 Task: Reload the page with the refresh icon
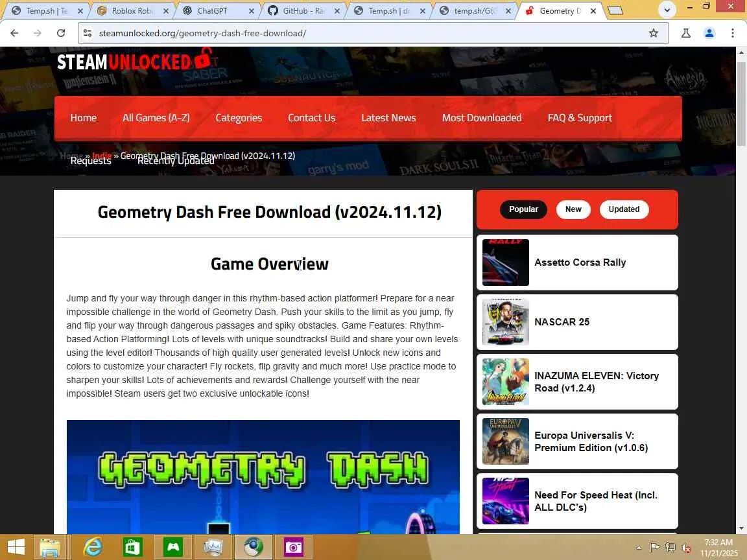[x=60, y=33]
